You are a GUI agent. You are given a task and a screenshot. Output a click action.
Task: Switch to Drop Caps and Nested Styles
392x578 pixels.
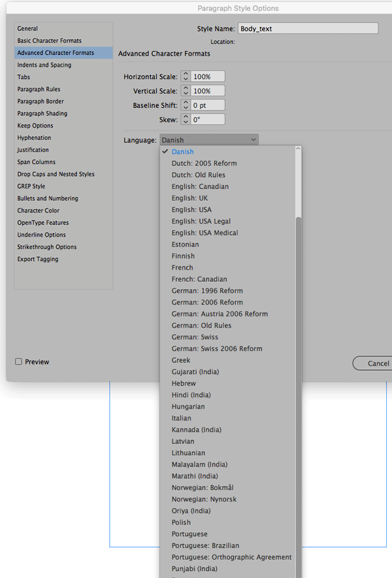coord(56,174)
